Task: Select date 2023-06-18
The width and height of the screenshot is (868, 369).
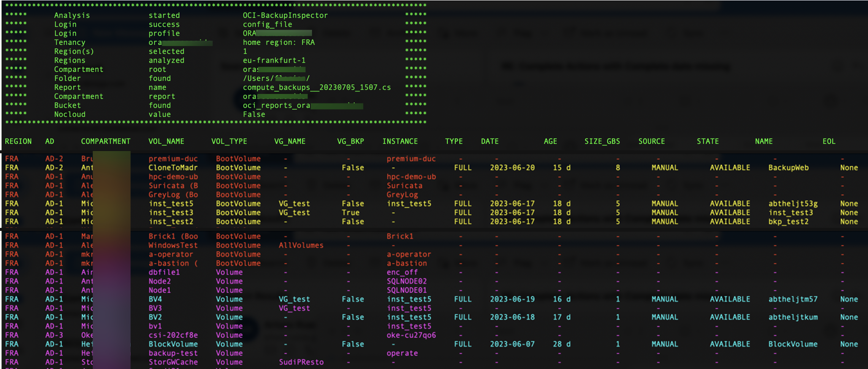Action: [512, 317]
